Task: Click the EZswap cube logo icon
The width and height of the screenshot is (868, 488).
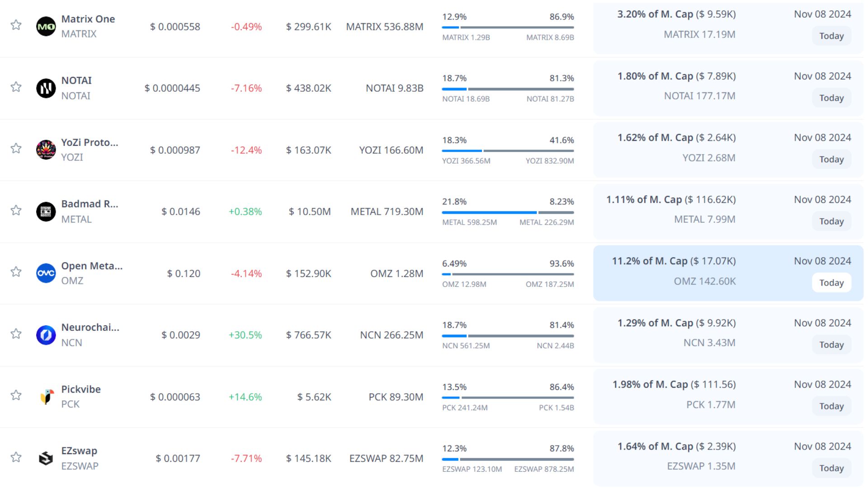Action: click(46, 458)
